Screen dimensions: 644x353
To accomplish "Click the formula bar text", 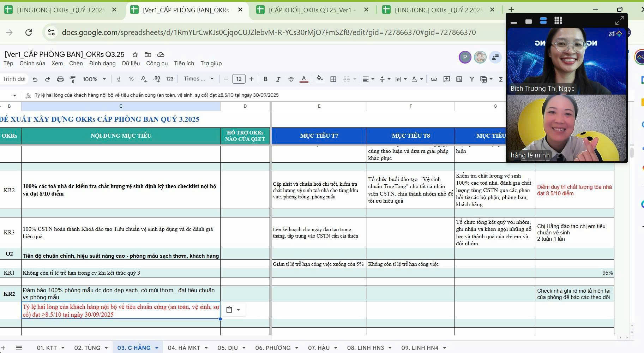I will pos(157,95).
